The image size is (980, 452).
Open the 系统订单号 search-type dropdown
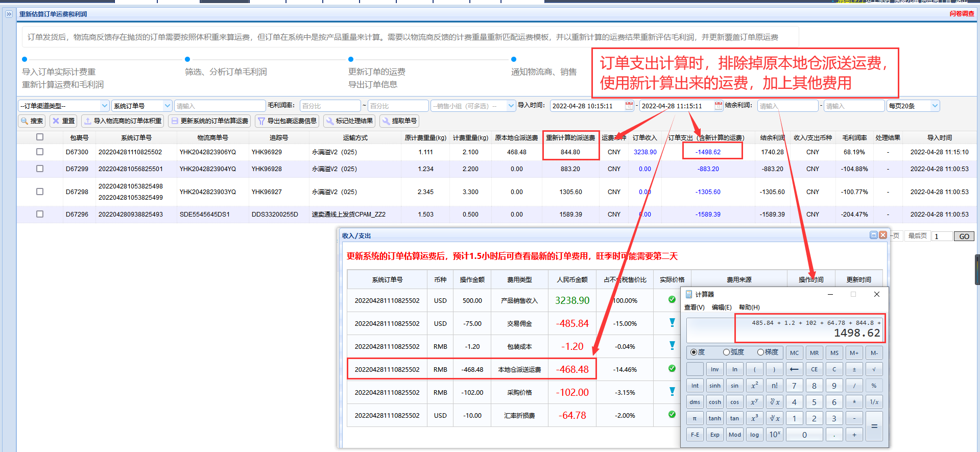(x=141, y=106)
